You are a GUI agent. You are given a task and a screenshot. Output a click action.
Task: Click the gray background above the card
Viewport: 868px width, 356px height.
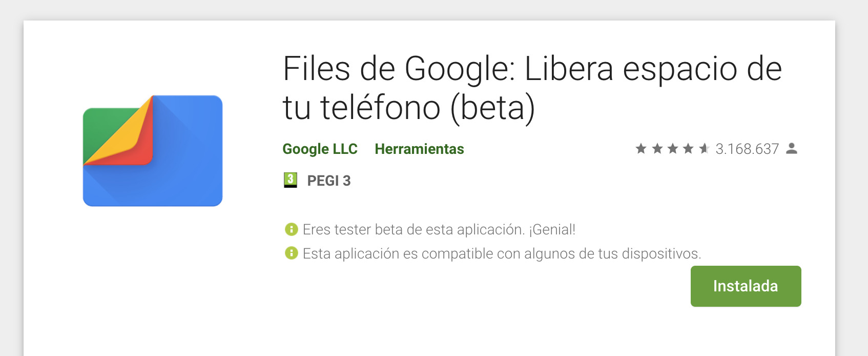coord(434,9)
